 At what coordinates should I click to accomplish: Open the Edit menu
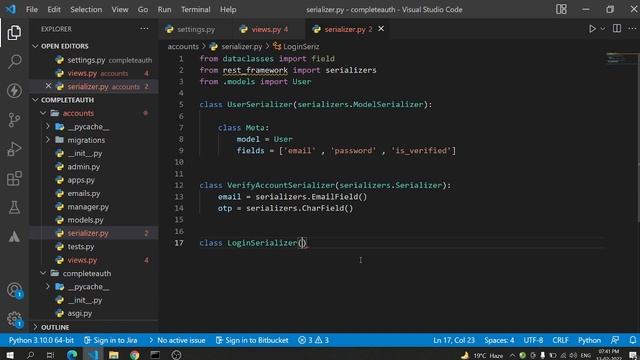click(54, 9)
